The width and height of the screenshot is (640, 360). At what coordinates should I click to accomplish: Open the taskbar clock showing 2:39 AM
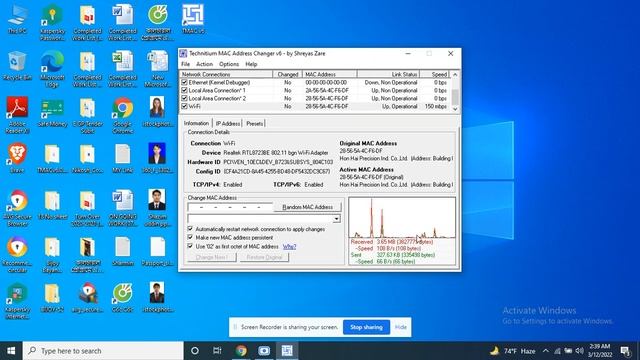point(600,351)
